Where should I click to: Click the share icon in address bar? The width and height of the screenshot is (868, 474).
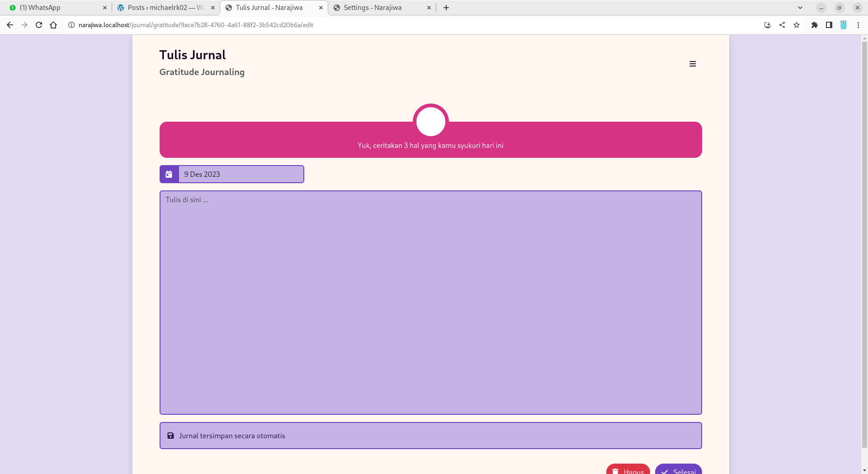pyautogui.click(x=782, y=25)
